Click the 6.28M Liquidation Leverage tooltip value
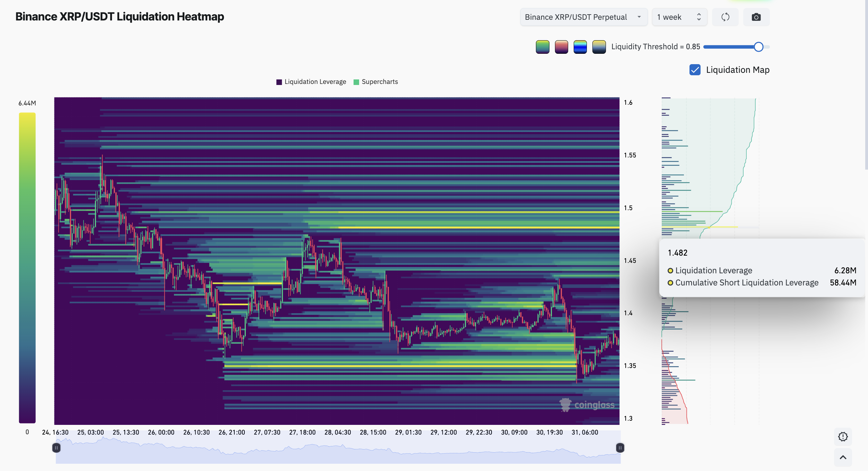868x471 pixels. [x=845, y=271]
